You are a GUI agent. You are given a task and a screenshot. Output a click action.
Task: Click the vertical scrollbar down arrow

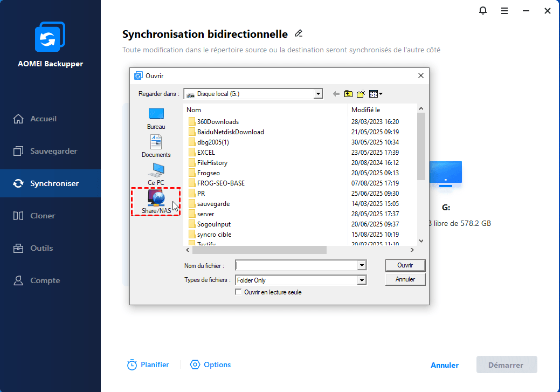(421, 241)
